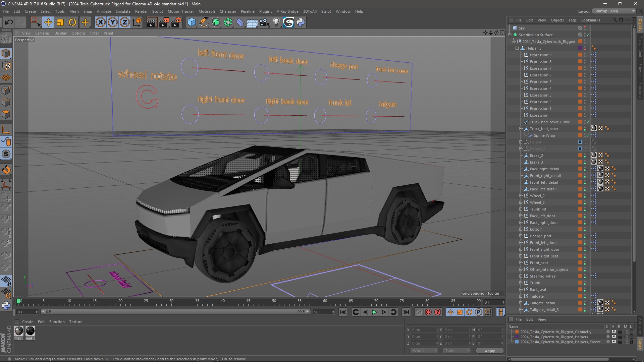Open the Character menu
Viewport: 644px width, 362px height.
(228, 11)
